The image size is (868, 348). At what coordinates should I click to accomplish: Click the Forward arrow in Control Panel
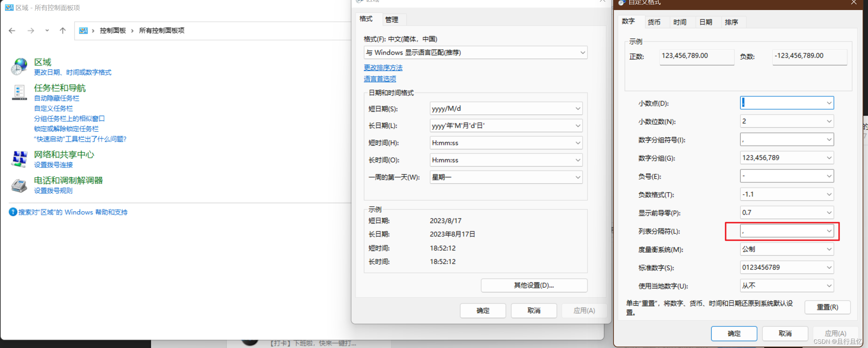coord(31,31)
